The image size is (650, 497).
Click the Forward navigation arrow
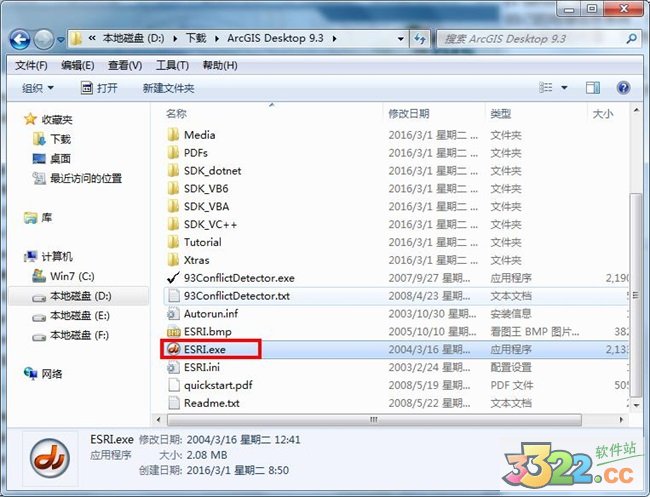click(x=44, y=40)
